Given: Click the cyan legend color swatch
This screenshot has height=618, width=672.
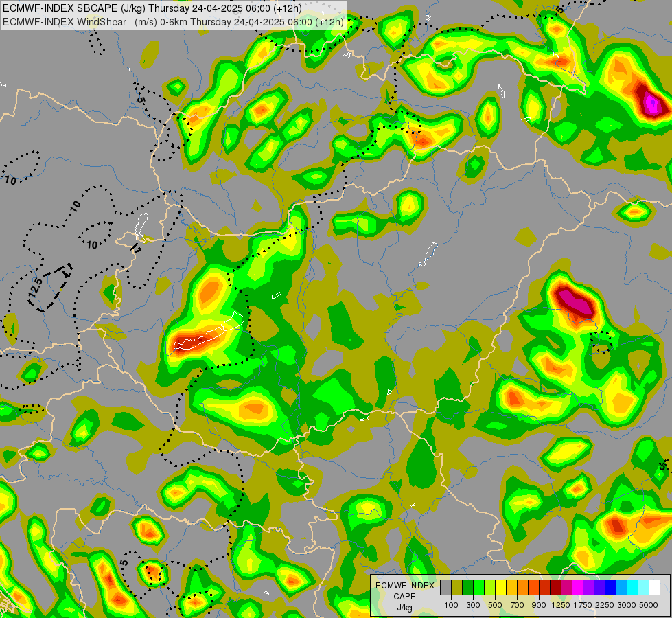Looking at the screenshot, I should click(x=633, y=588).
